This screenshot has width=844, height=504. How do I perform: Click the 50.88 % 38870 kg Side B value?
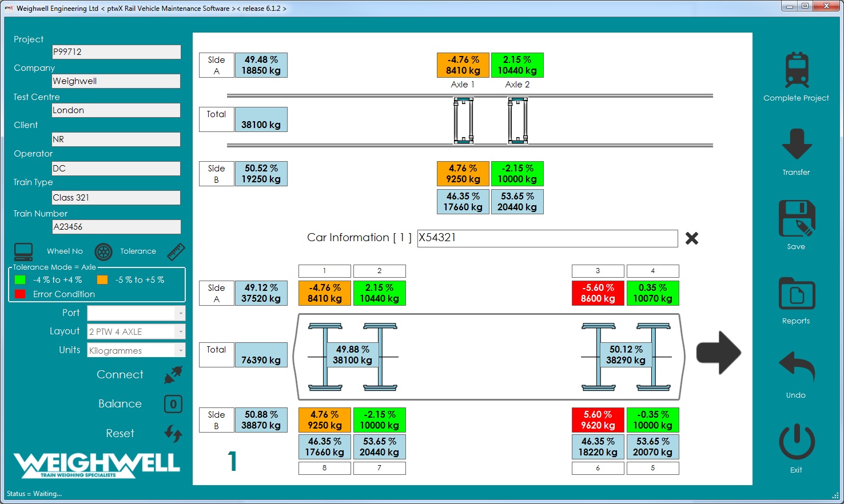(261, 420)
